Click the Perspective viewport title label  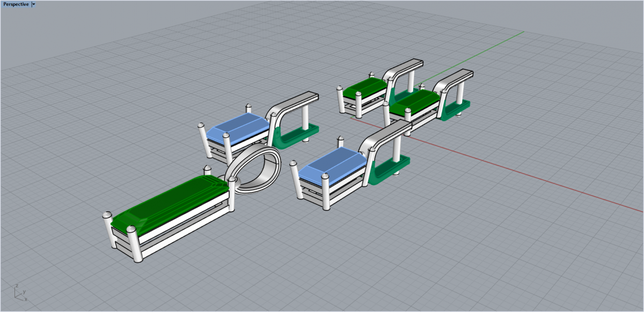16,4
